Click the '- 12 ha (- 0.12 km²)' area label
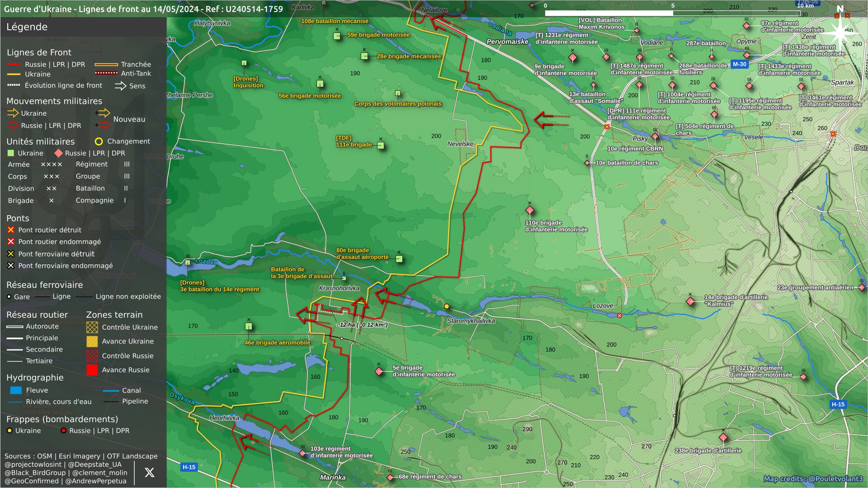868x488 pixels. (x=362, y=325)
